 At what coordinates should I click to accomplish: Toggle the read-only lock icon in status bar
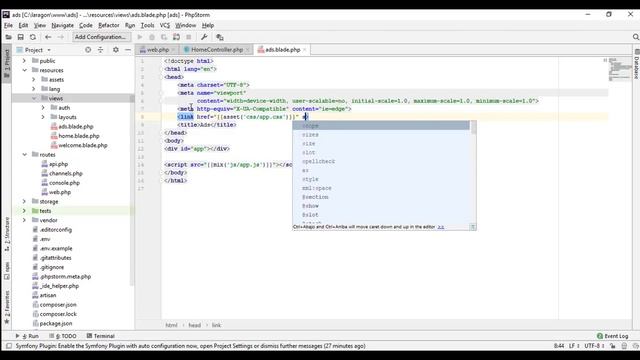(x=613, y=346)
